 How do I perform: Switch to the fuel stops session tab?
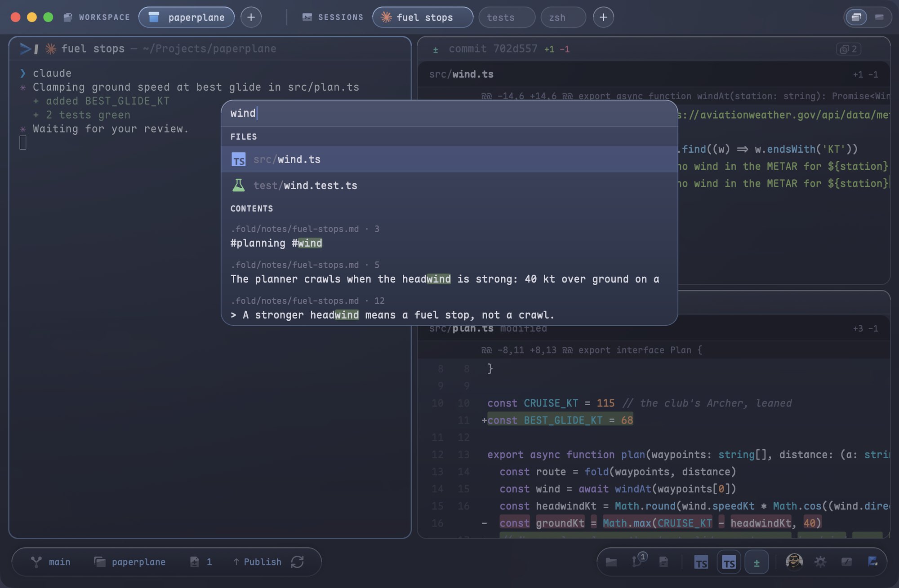coord(423,17)
